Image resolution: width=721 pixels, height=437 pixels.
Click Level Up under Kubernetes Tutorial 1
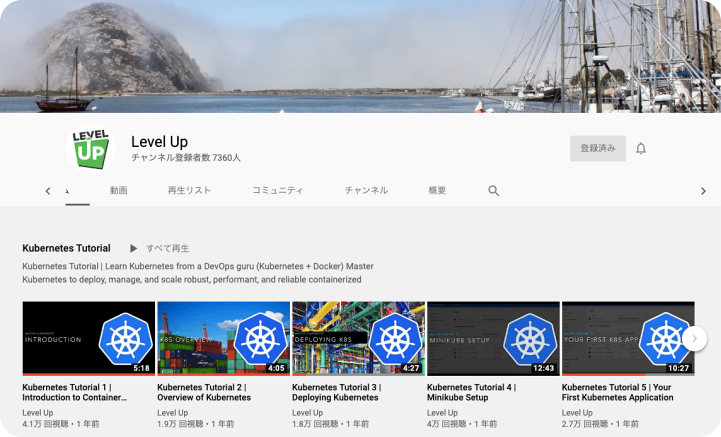pos(38,413)
